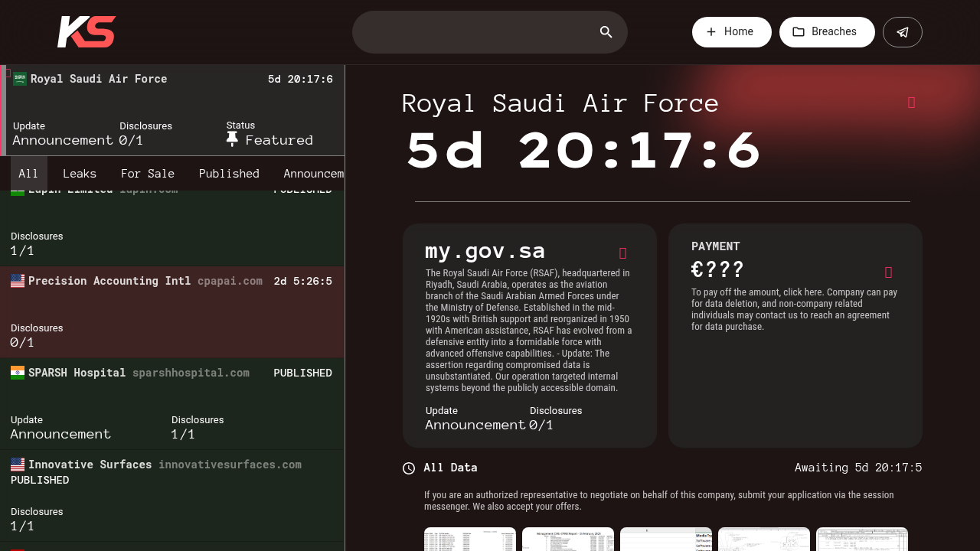This screenshot has width=980, height=551.
Task: Click the Awaiting 5d countdown text
Action: (x=858, y=468)
